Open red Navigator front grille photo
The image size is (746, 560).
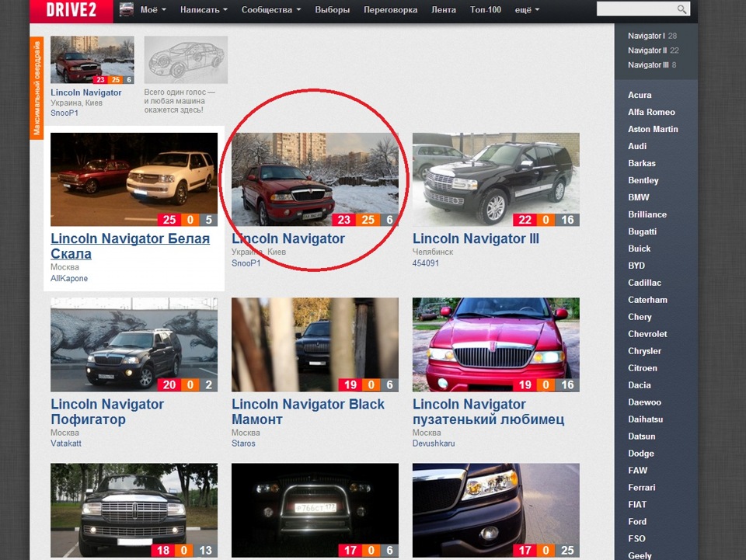pyautogui.click(x=496, y=345)
